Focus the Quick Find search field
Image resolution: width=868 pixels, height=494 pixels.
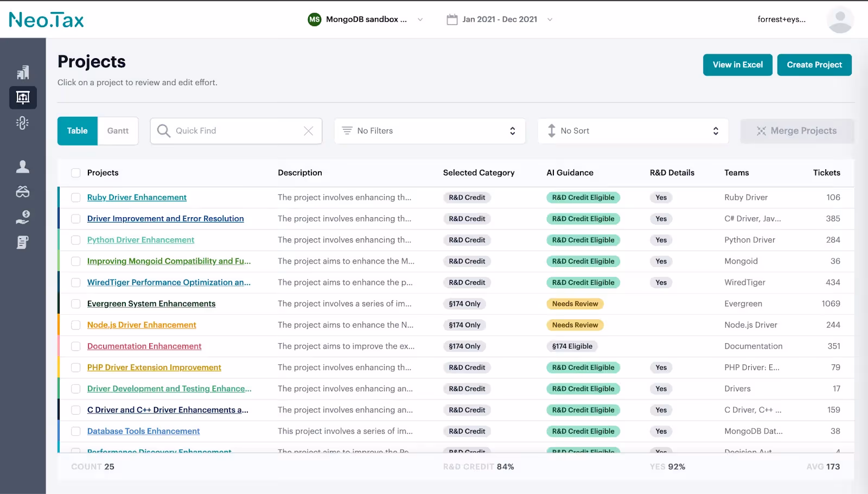(236, 131)
